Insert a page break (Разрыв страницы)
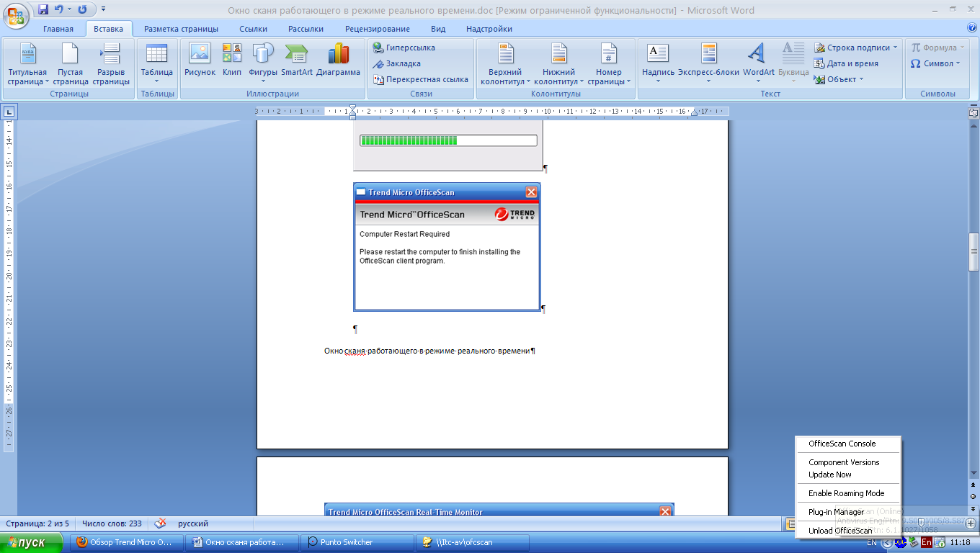 111,64
